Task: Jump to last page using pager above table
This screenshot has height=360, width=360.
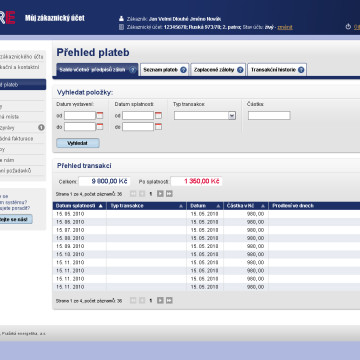Action: (169, 194)
